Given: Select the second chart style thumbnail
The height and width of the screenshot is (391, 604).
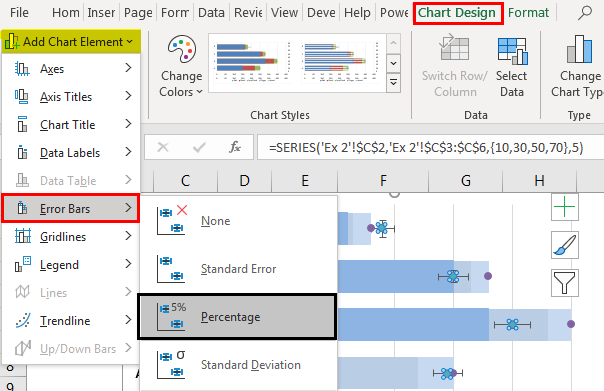Looking at the screenshot, I should point(341,62).
